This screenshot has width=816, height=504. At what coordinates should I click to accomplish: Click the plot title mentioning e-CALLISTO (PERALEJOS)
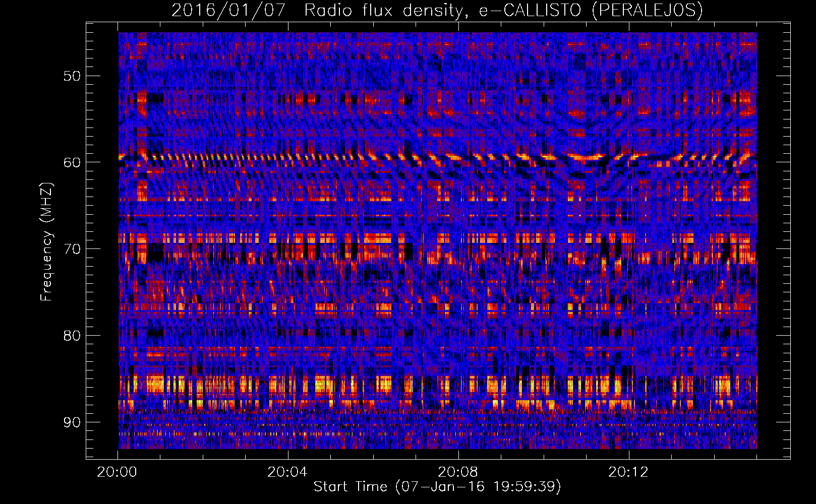click(437, 10)
